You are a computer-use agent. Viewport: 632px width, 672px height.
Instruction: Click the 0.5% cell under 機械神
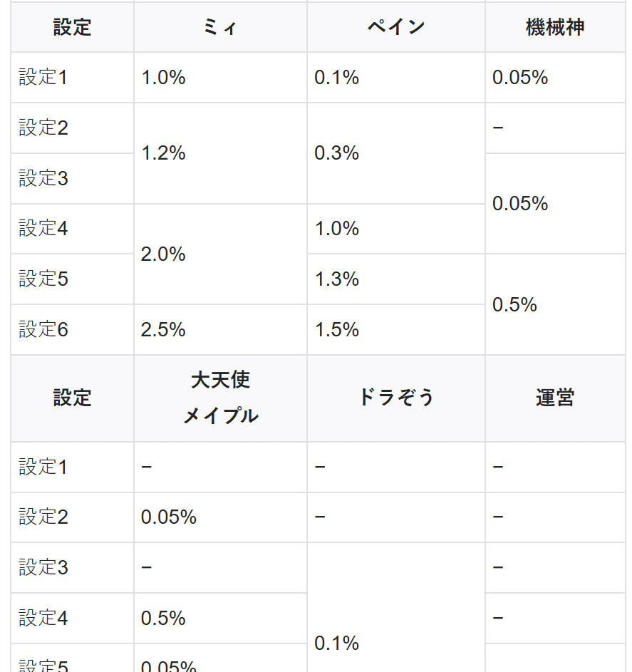coord(514,305)
